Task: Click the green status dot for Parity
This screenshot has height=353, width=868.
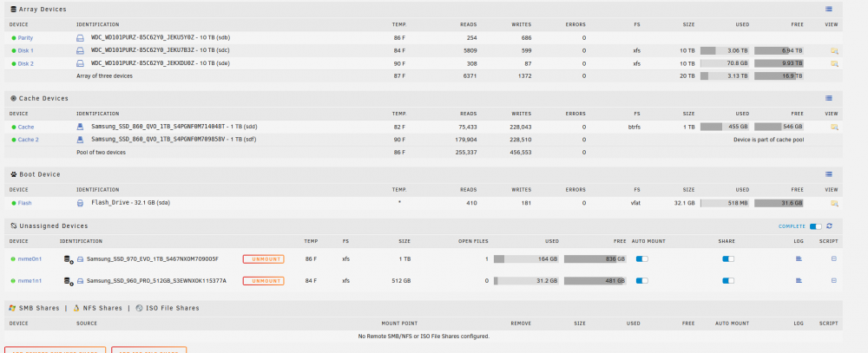Action: click(13, 38)
